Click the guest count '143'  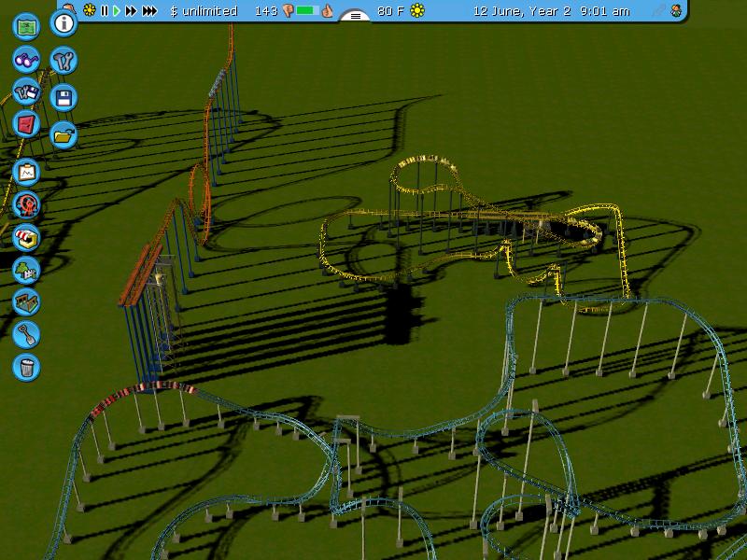click(266, 11)
